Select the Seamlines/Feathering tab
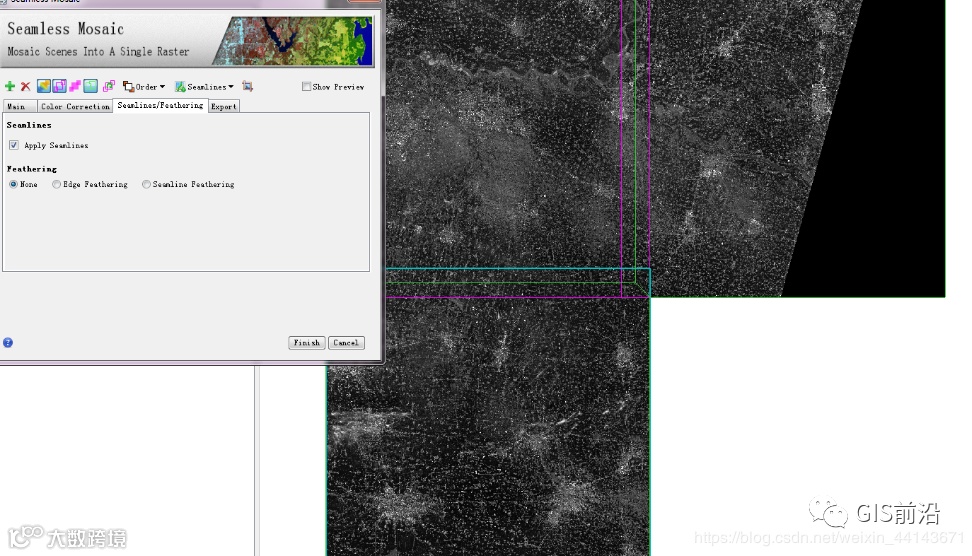972x556 pixels. pyautogui.click(x=160, y=105)
